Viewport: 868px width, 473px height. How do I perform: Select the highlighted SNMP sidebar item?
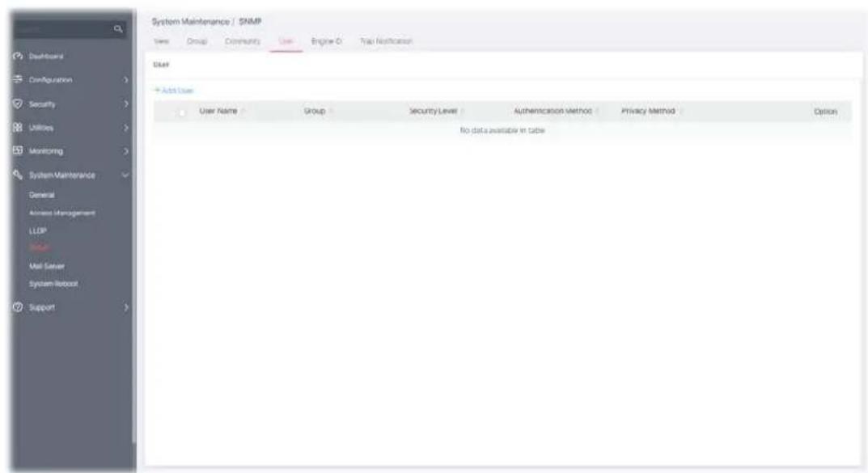(40, 247)
